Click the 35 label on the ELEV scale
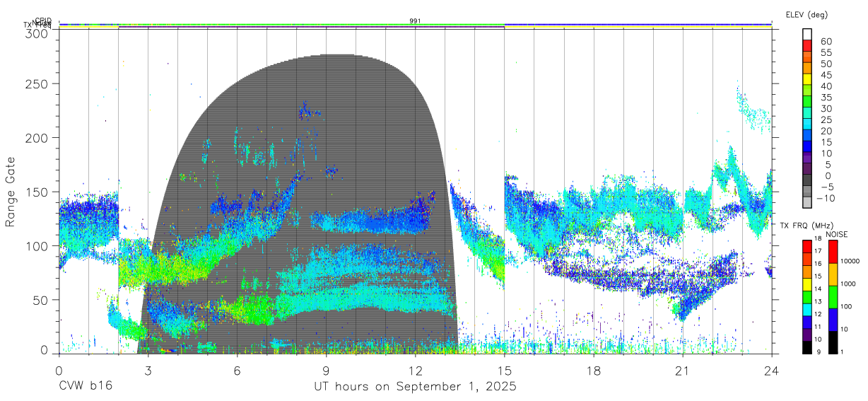868x401 pixels. pos(826,98)
